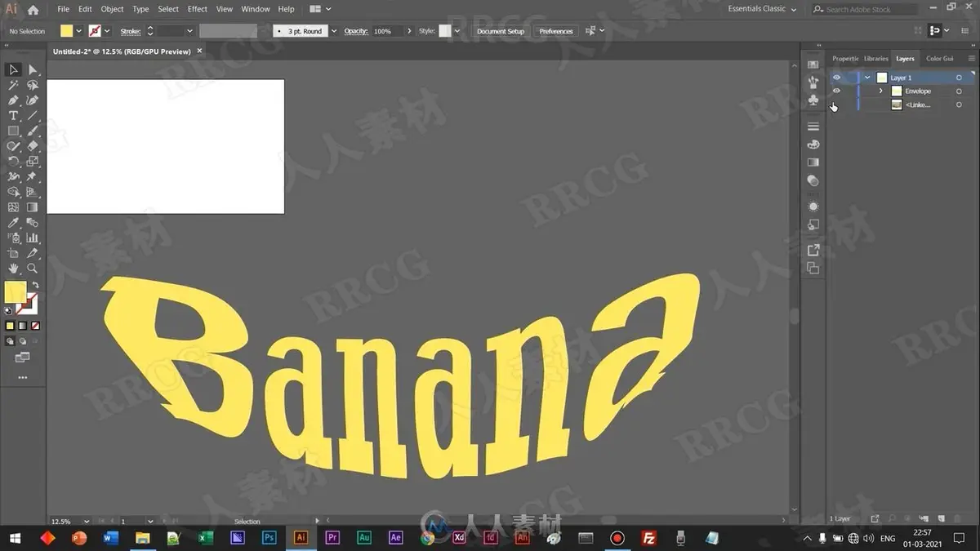Image resolution: width=980 pixels, height=551 pixels.
Task: Open the Essentials Classic workspace switcher
Action: click(x=763, y=9)
